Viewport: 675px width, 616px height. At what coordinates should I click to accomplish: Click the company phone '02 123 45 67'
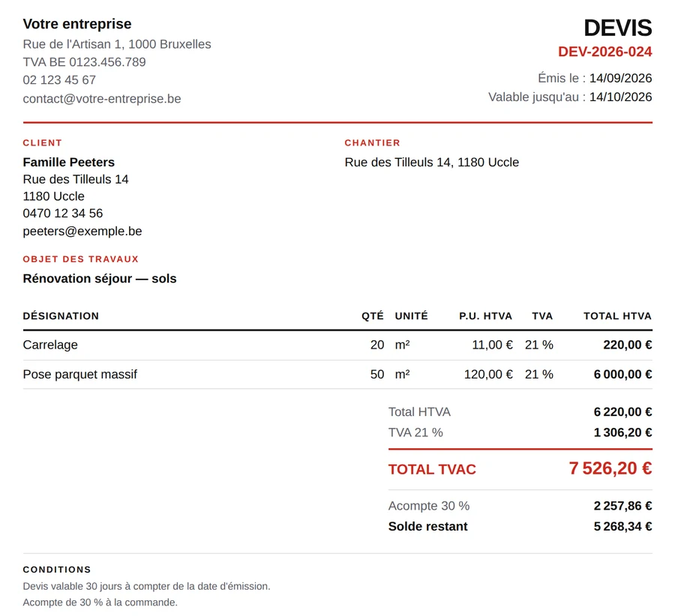tap(59, 80)
